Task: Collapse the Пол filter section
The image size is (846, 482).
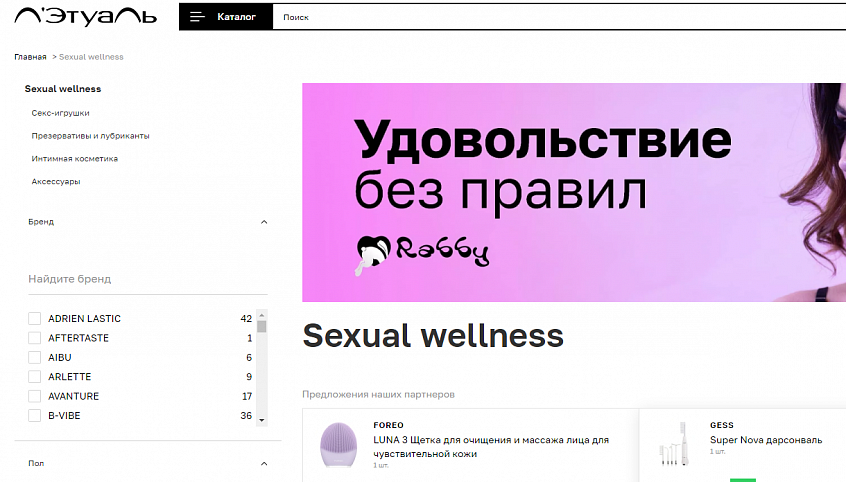Action: (264, 464)
